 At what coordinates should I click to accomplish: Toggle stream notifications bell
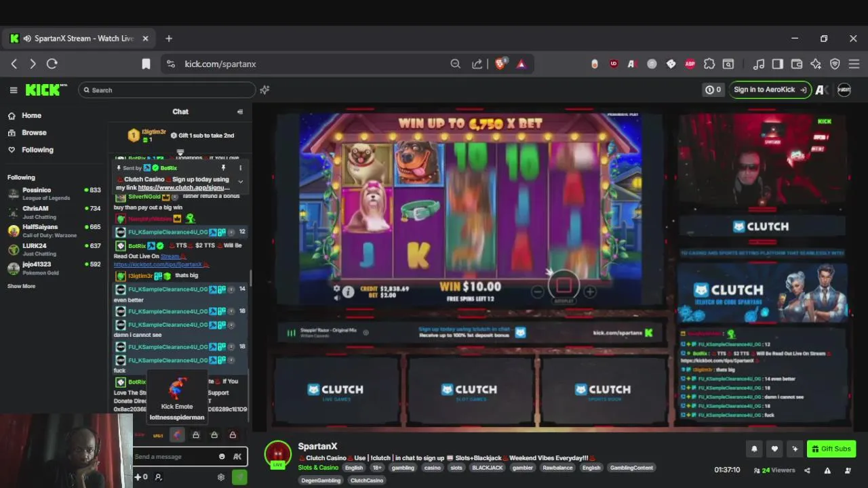(x=754, y=449)
